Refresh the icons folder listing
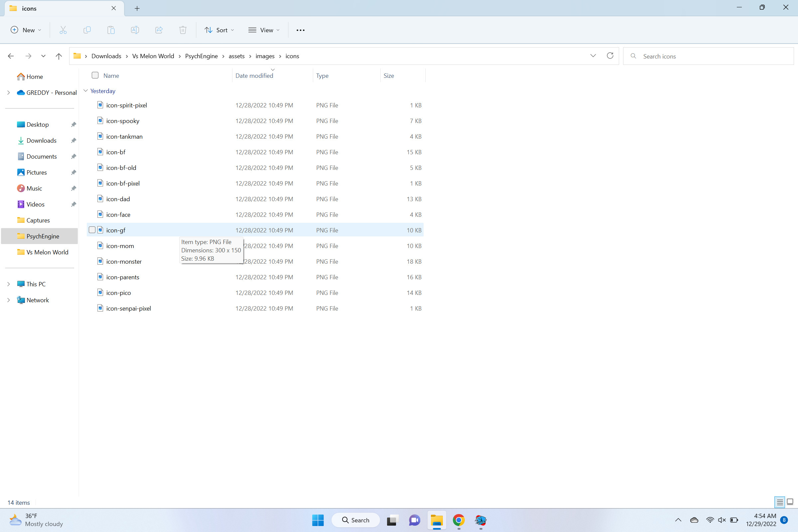 point(610,56)
